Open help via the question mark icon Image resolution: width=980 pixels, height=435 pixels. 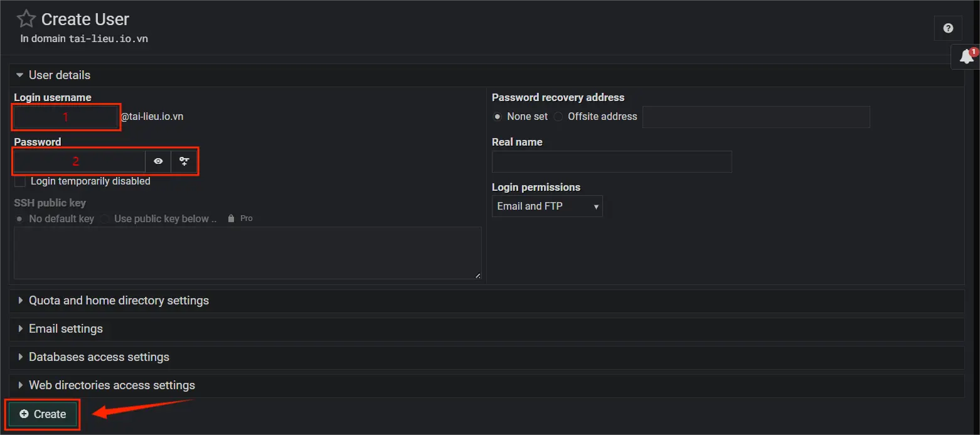947,28
